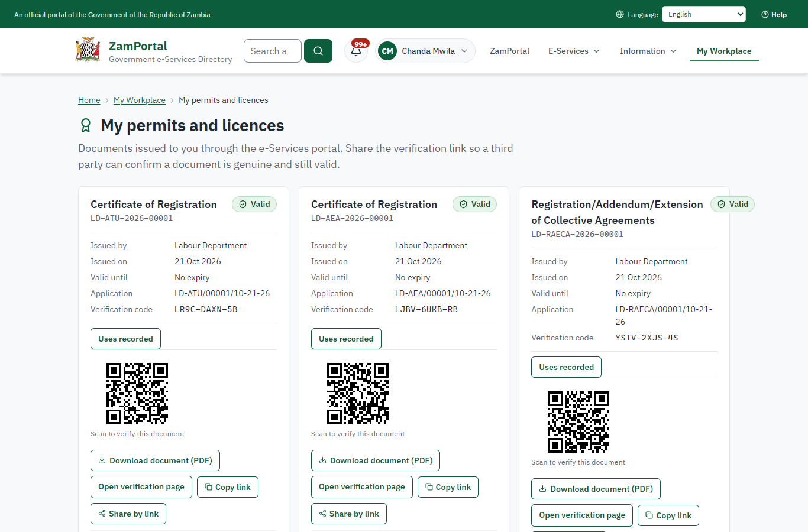808x532 pixels.
Task: Download the LD-AEA-2026-00001 PDF document
Action: [376, 460]
